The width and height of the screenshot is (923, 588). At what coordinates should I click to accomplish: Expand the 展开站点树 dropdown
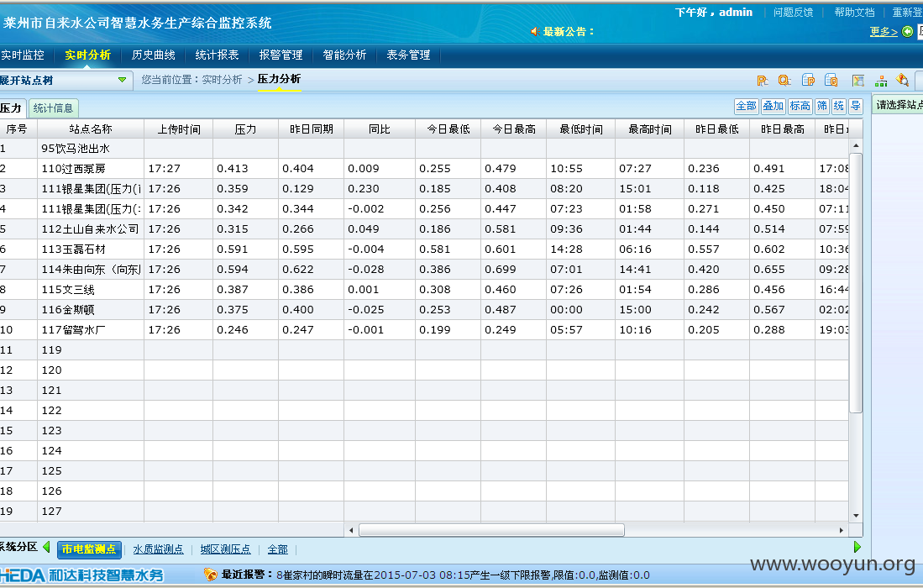click(122, 80)
